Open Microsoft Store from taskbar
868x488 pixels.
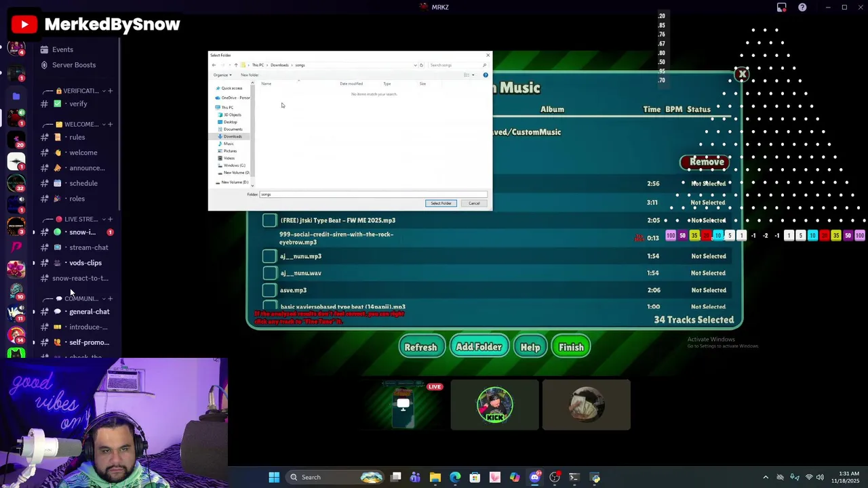pyautogui.click(x=475, y=477)
